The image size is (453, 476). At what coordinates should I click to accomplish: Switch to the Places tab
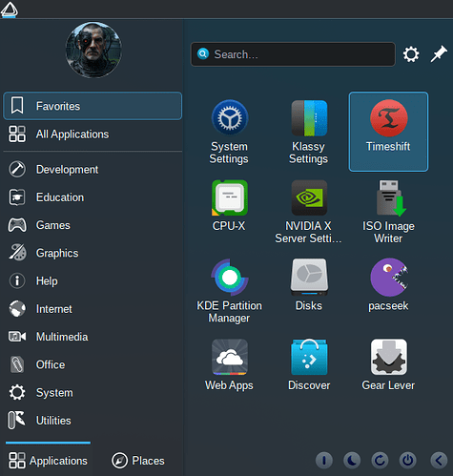pos(138,460)
